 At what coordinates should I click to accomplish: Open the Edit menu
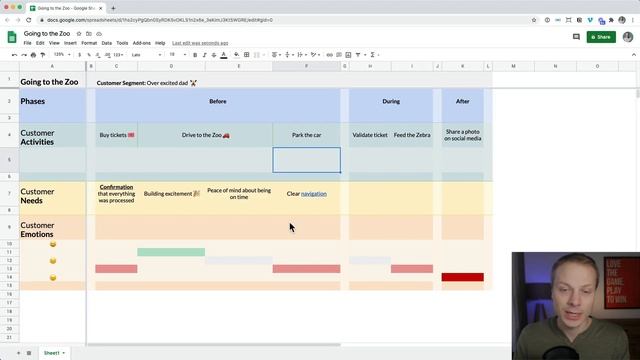tap(40, 43)
